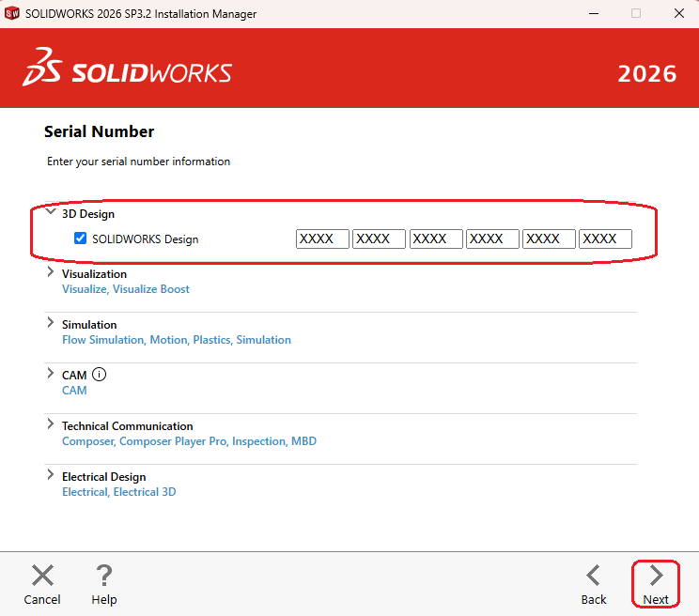Expand the Electrical Design section
Screen dimensions: 699x616
[51, 475]
